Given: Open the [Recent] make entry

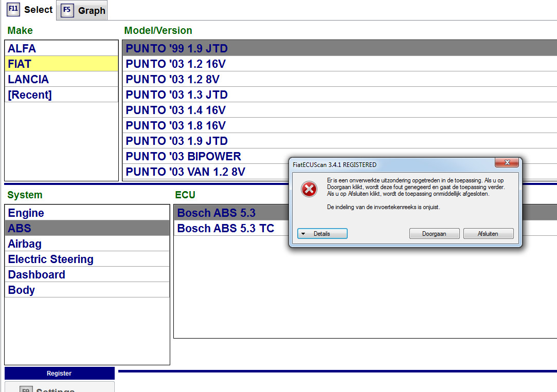Looking at the screenshot, I should click(61, 95).
